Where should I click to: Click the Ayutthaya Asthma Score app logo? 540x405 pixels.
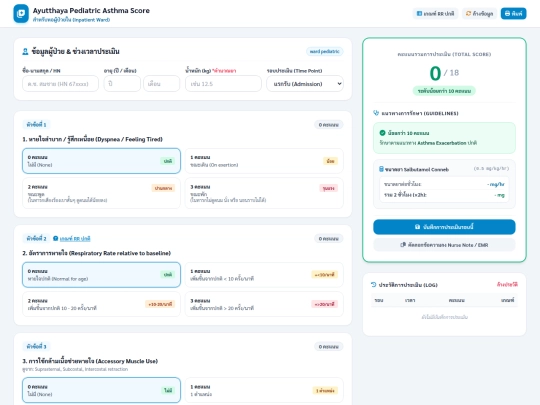21,13
